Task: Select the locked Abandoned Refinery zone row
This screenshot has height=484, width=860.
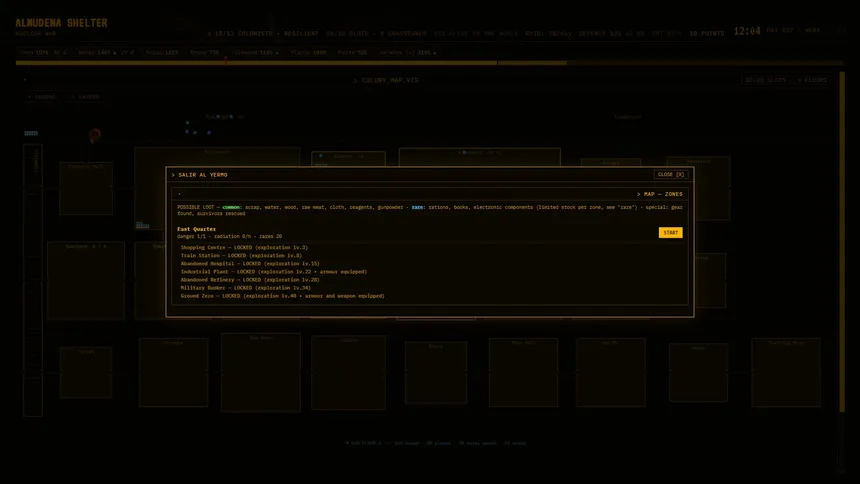Action: point(250,280)
